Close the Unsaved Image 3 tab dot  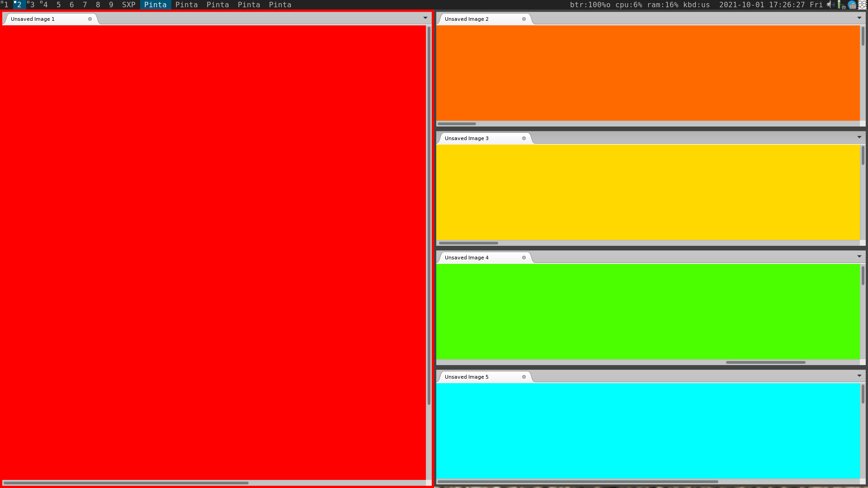524,138
